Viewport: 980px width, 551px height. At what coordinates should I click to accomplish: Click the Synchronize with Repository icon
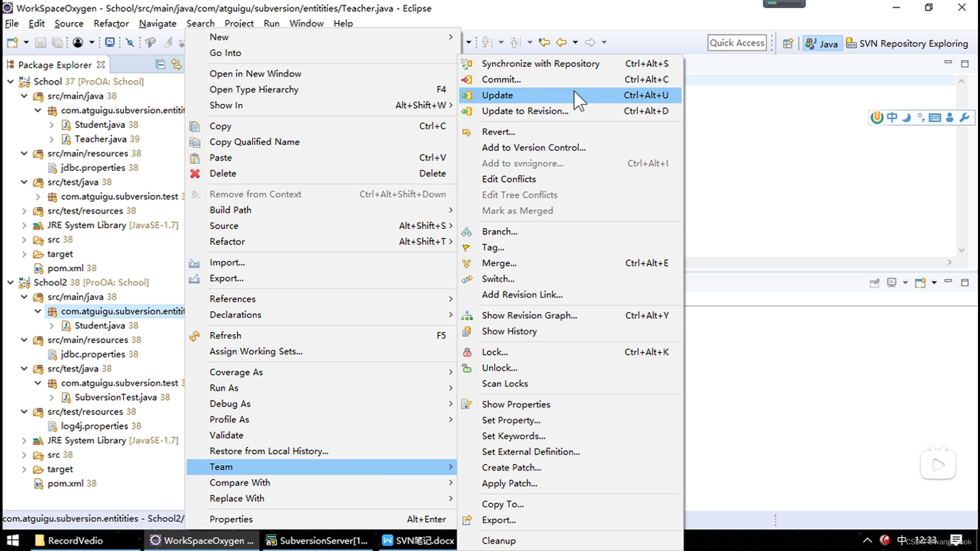coord(467,64)
